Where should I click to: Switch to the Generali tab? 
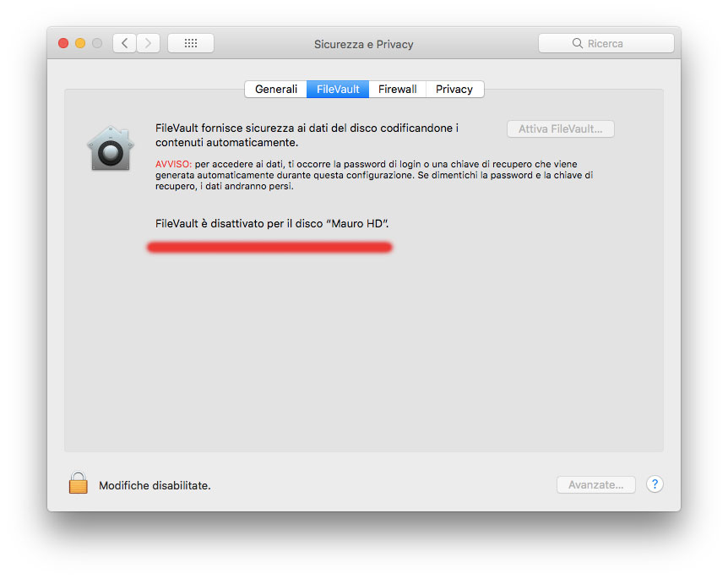(x=276, y=90)
